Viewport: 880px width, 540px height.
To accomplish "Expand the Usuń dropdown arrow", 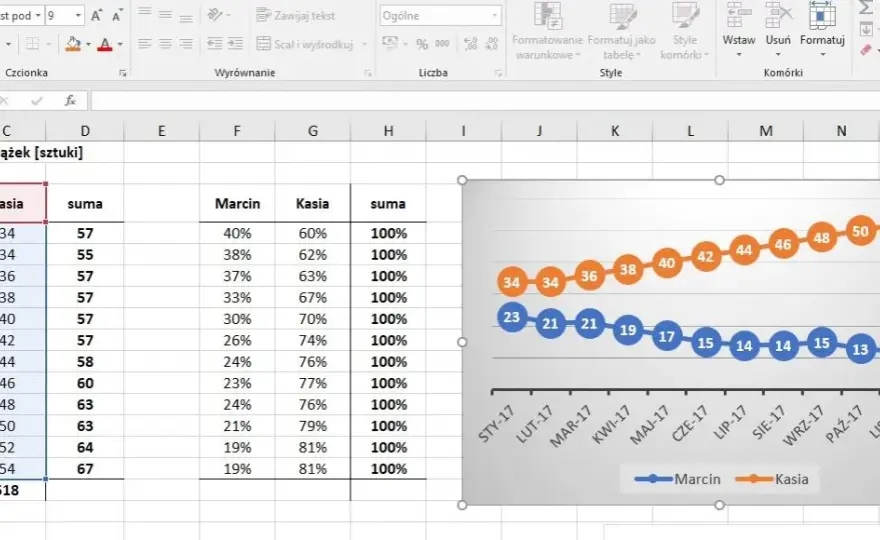I will coord(778,54).
